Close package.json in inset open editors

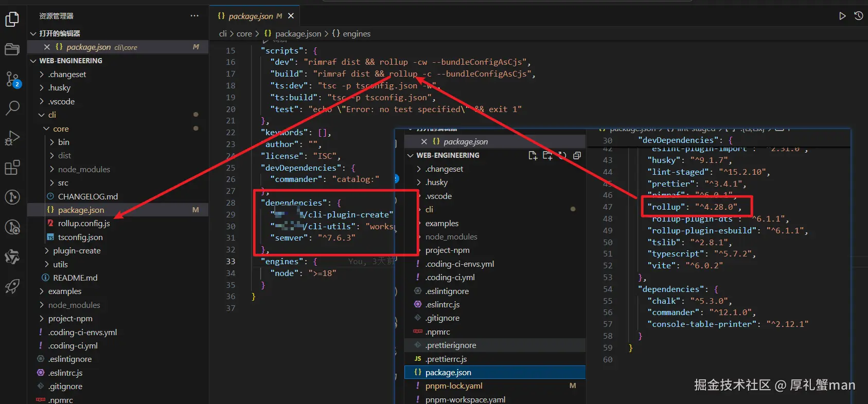coord(424,141)
